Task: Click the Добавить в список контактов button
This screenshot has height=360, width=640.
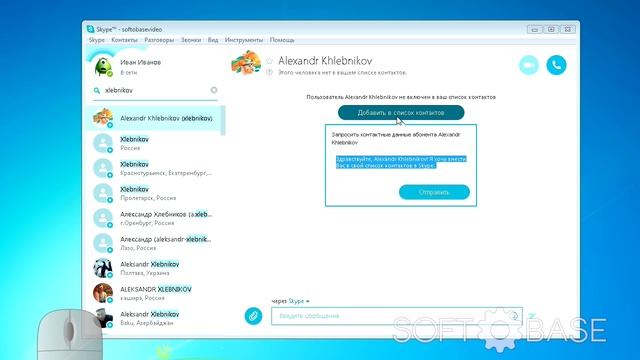Action: tap(401, 113)
